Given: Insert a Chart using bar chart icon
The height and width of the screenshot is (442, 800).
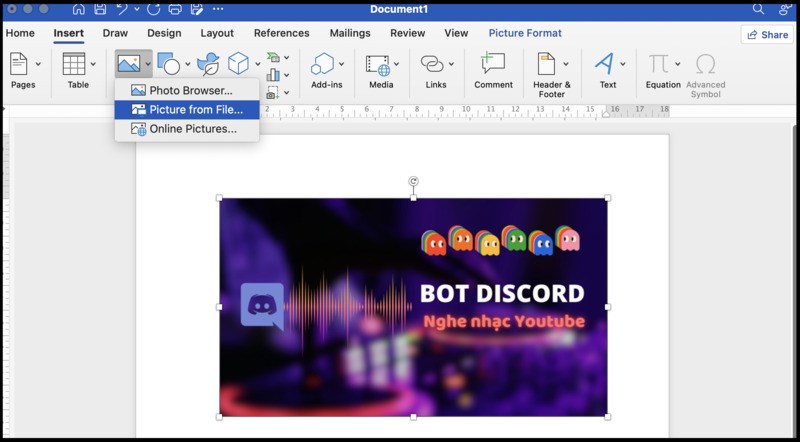Looking at the screenshot, I should (x=273, y=75).
